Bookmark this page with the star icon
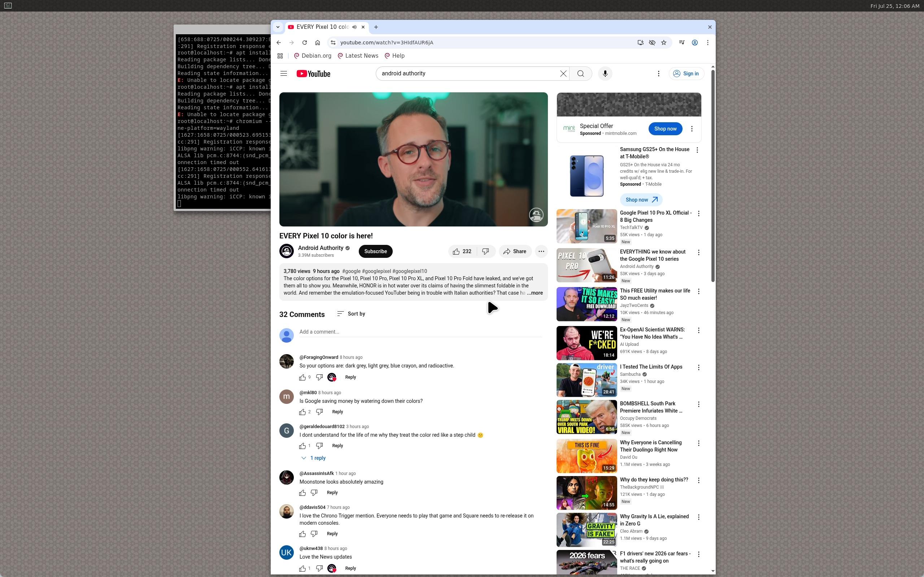 click(x=664, y=42)
